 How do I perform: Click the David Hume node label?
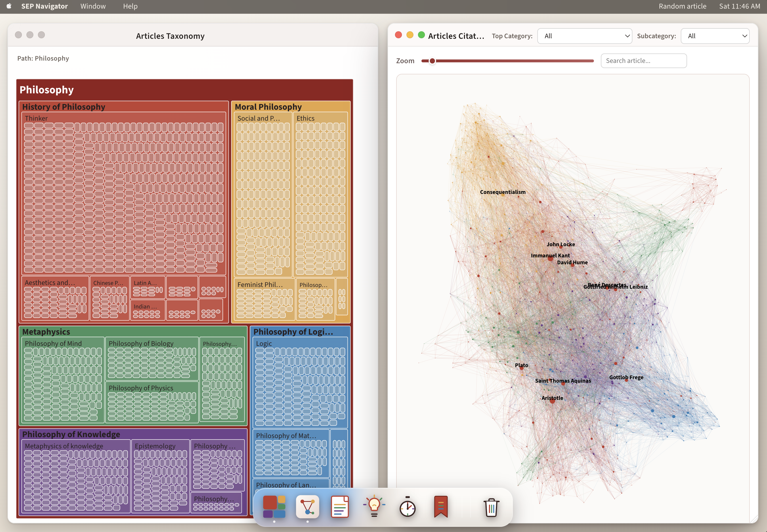[x=572, y=262]
